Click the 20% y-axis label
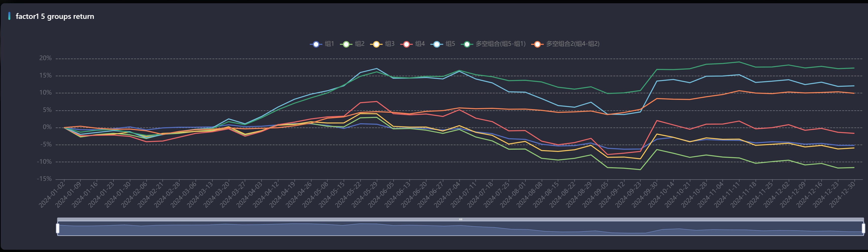868x252 pixels. [x=45, y=58]
